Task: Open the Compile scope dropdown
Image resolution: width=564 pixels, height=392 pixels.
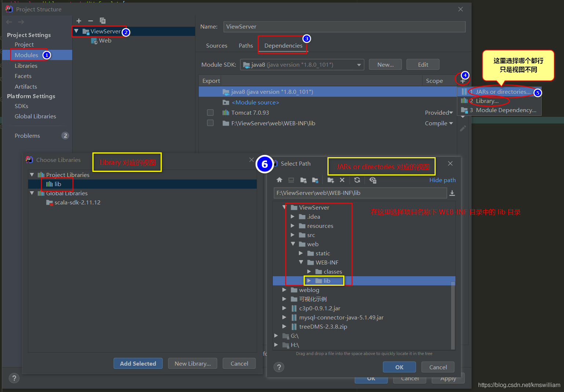Action: (439, 123)
